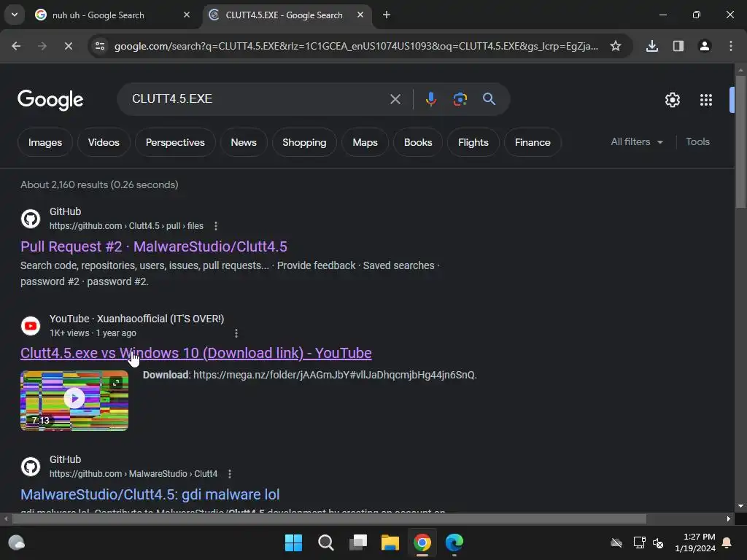
Task: Filter results by News
Action: point(244,142)
